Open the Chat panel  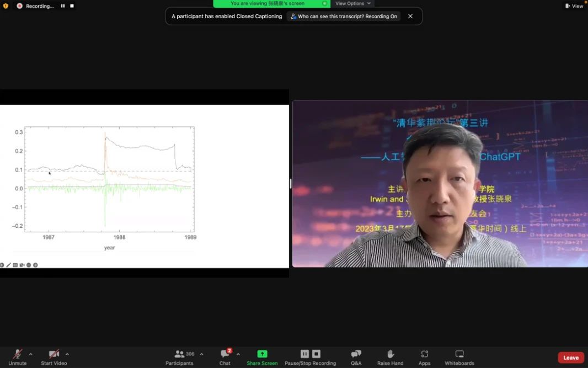(225, 357)
